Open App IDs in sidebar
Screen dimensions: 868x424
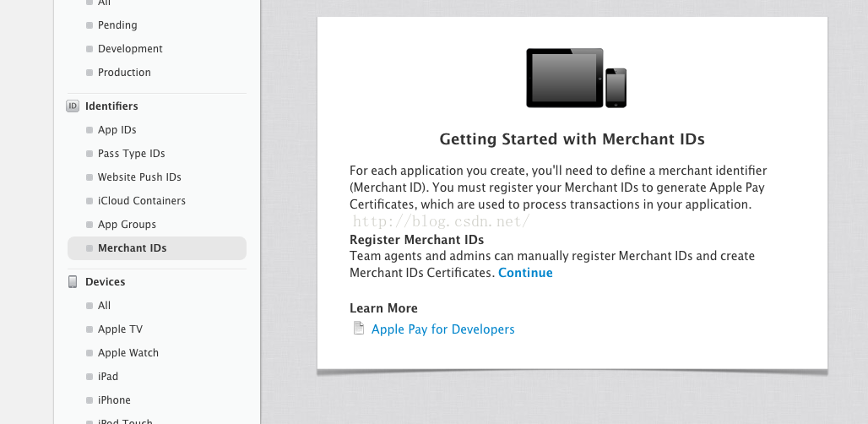(117, 129)
